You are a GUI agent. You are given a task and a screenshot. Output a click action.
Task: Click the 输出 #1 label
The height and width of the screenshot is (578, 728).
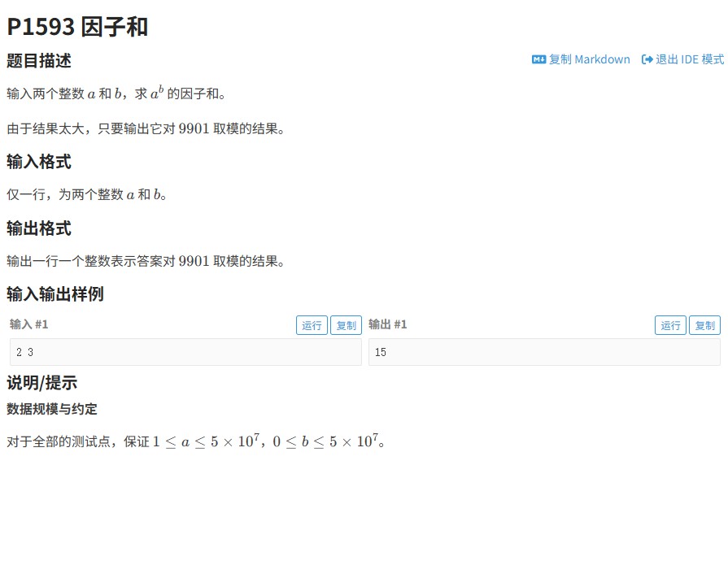(x=388, y=324)
